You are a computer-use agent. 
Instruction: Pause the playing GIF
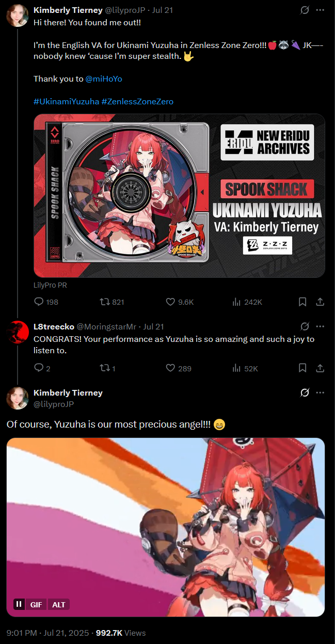19,604
